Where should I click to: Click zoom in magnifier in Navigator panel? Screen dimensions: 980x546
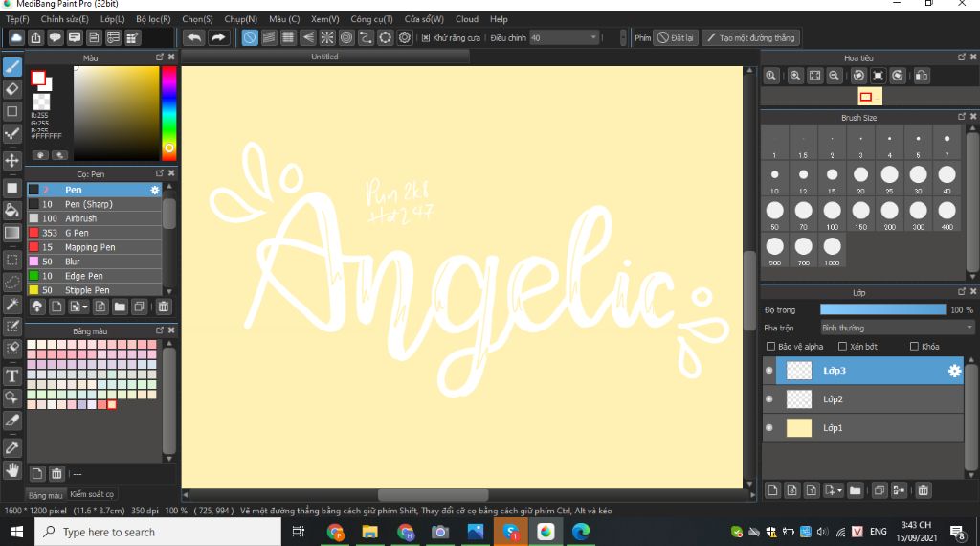click(x=795, y=76)
